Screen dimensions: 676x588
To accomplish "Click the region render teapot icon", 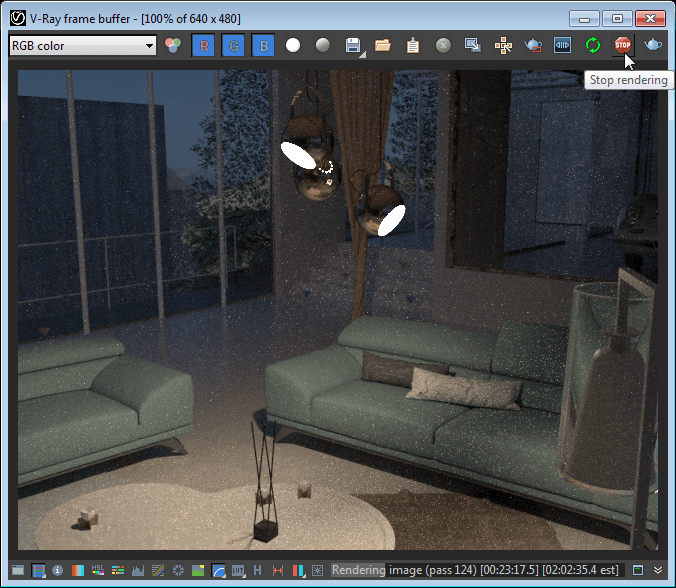I will pyautogui.click(x=533, y=45).
